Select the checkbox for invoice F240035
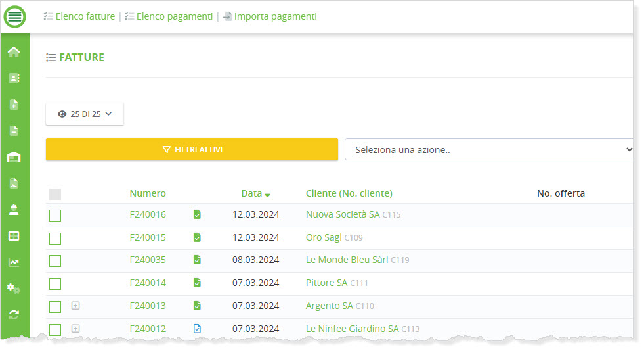Viewport: 644px width, 351px height. click(55, 261)
